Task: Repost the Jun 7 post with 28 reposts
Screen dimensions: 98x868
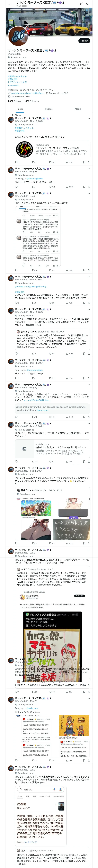Action: 34,270
